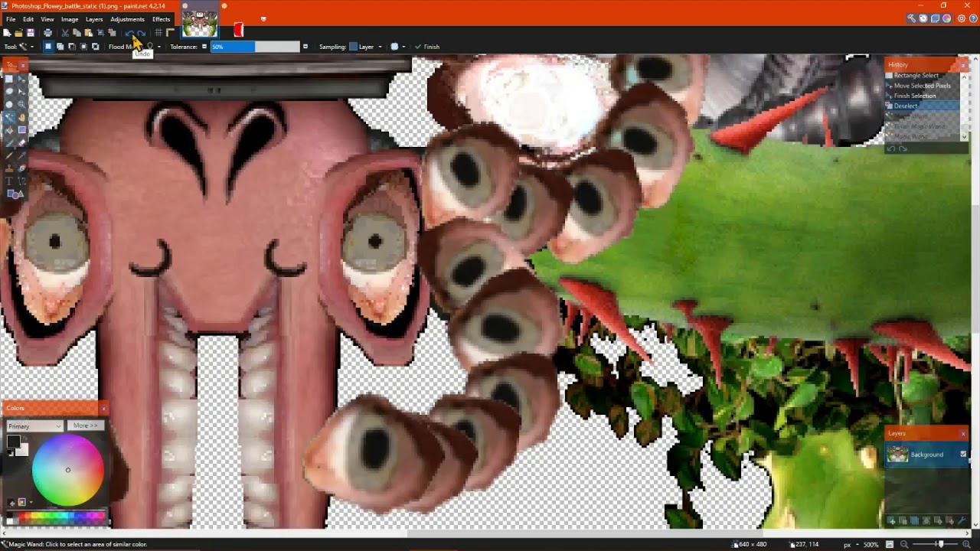Viewport: 980px width, 551px height.
Task: Click the Save icon
Action: pyautogui.click(x=31, y=33)
